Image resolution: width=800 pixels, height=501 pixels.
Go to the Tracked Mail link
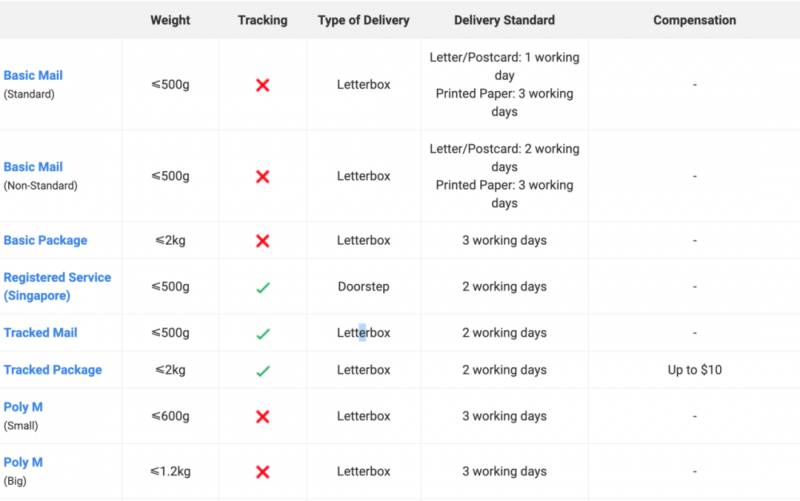(x=40, y=333)
